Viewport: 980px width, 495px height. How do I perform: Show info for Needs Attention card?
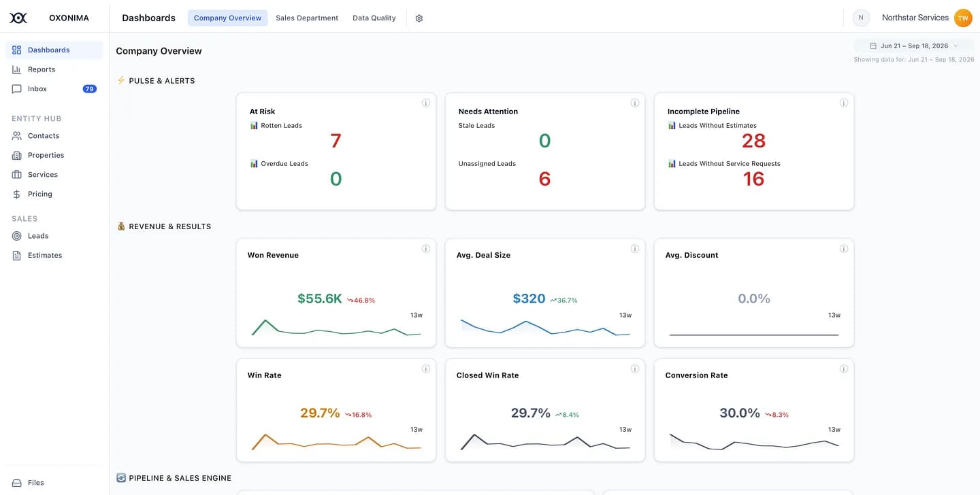click(635, 103)
